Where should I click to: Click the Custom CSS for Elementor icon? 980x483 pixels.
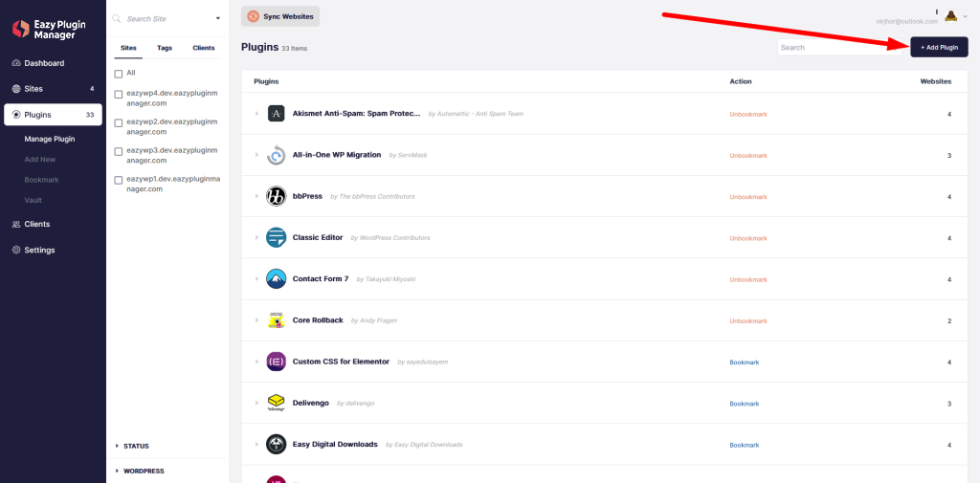pyautogui.click(x=277, y=362)
